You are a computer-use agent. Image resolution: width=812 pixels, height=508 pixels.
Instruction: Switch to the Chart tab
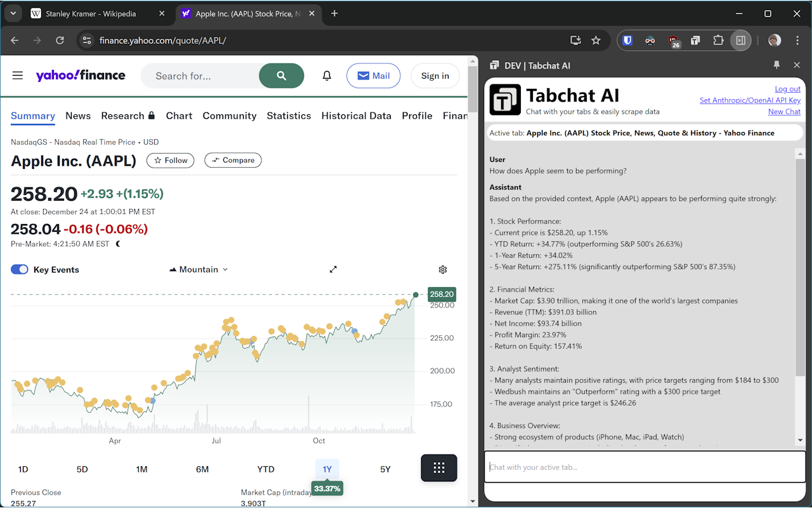179,116
